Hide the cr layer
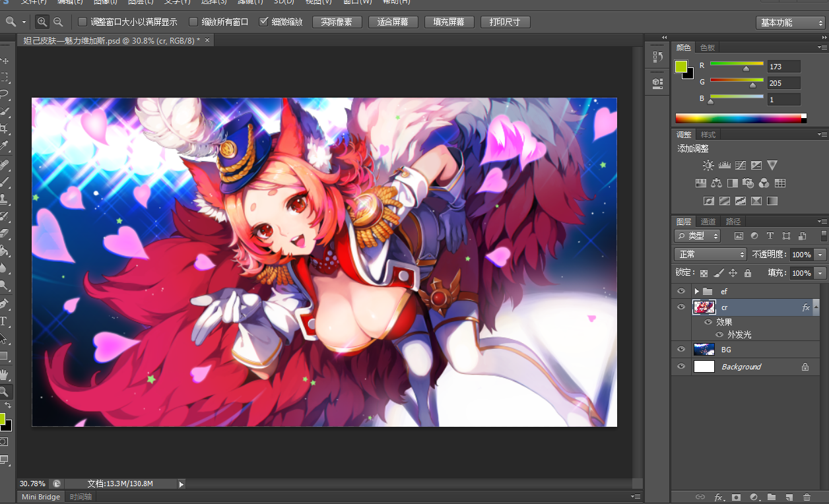The width and height of the screenshot is (829, 504). click(681, 307)
